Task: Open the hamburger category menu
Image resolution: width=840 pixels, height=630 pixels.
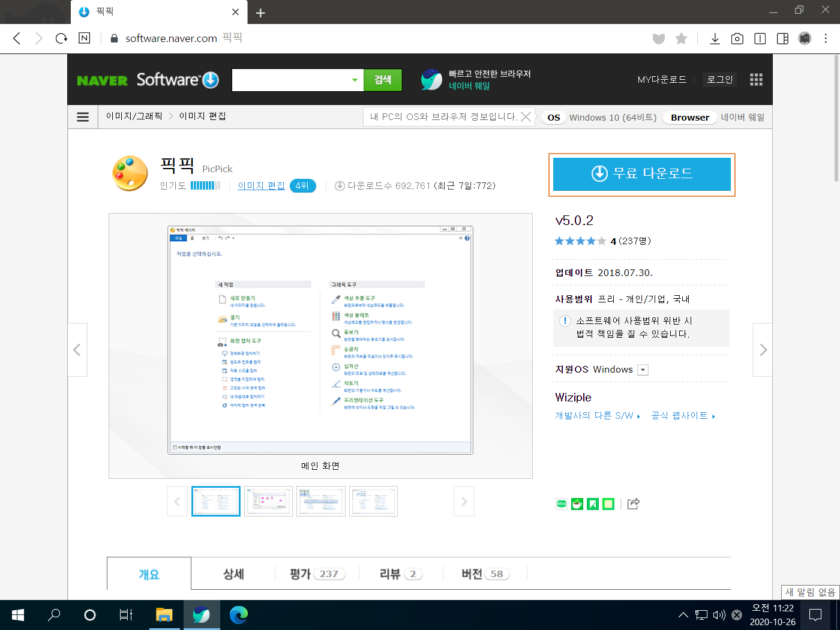Action: (x=83, y=117)
